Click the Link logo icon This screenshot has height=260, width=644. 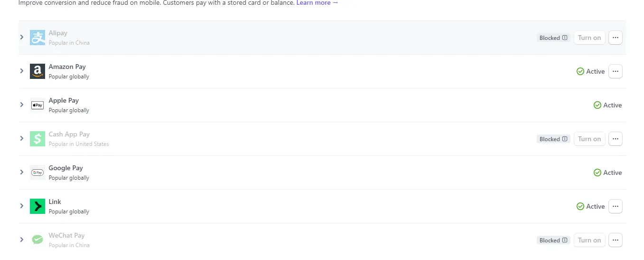coord(37,206)
